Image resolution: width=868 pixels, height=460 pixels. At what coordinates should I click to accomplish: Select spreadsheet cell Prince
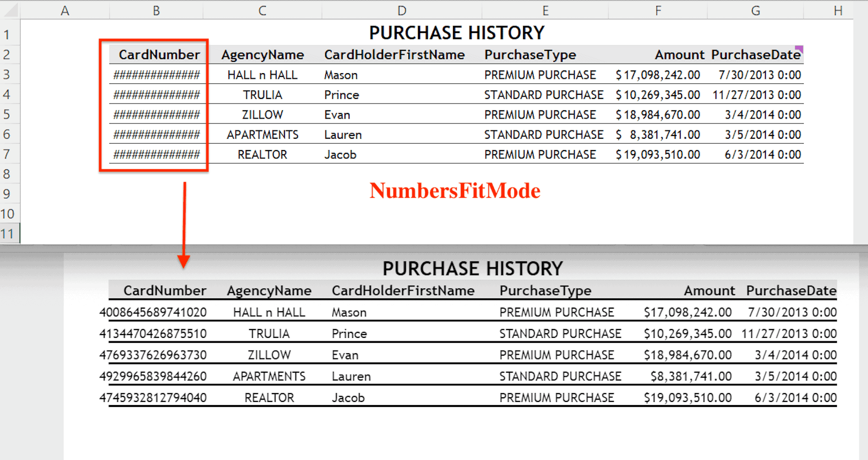(x=402, y=95)
